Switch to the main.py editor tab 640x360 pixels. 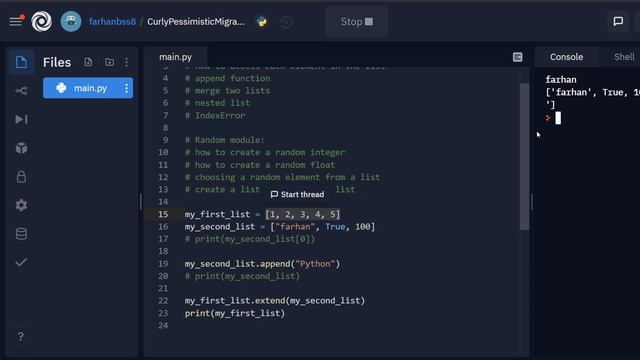pyautogui.click(x=176, y=57)
